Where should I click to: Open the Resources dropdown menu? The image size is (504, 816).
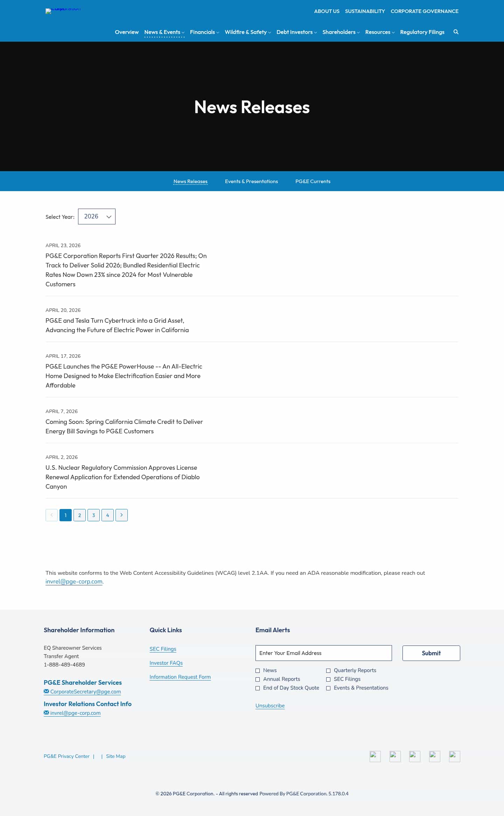[x=380, y=32]
